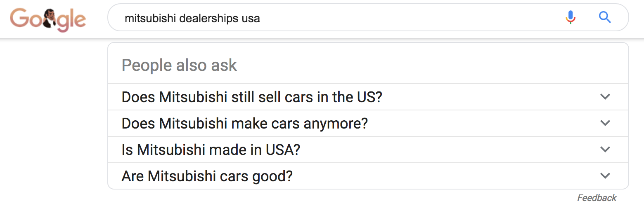Select the "Is Mitsubishi made in USA?" question text
This screenshot has height=220, width=644.
(211, 150)
